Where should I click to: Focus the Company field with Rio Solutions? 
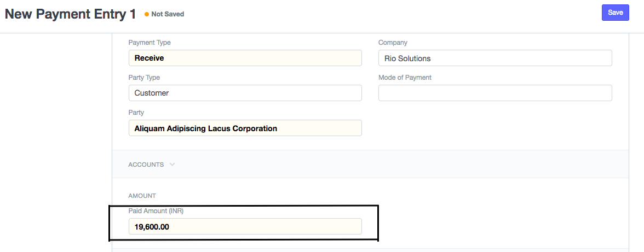[495, 58]
